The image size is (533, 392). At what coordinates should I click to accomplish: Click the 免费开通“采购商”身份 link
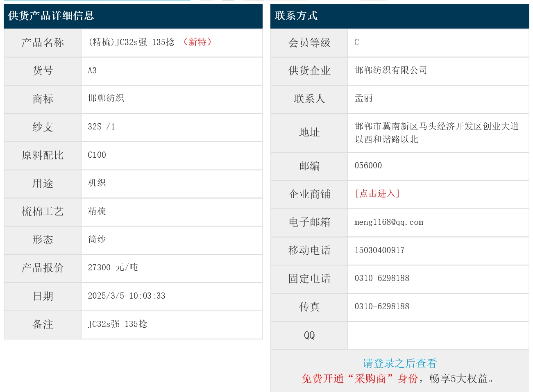(x=360, y=378)
